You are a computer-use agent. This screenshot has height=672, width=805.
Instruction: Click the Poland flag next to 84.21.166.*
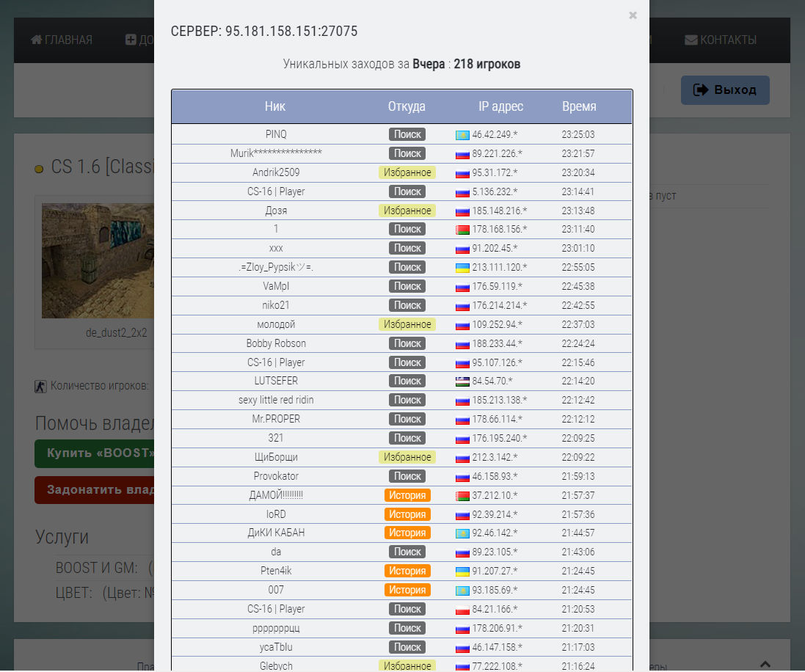click(x=462, y=610)
